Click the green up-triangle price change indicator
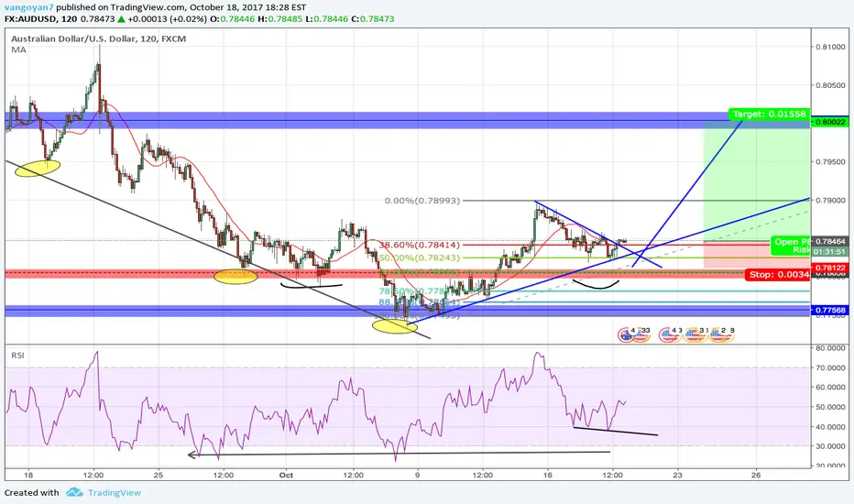Screen dimensions: 854x504 pyautogui.click(x=121, y=19)
